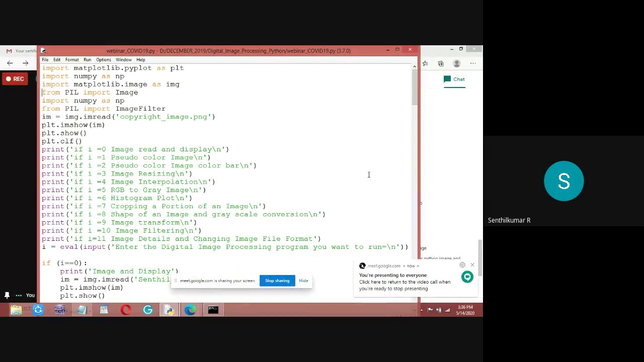
Task: Select the Gmail certificate browser tab
Action: click(x=20, y=51)
